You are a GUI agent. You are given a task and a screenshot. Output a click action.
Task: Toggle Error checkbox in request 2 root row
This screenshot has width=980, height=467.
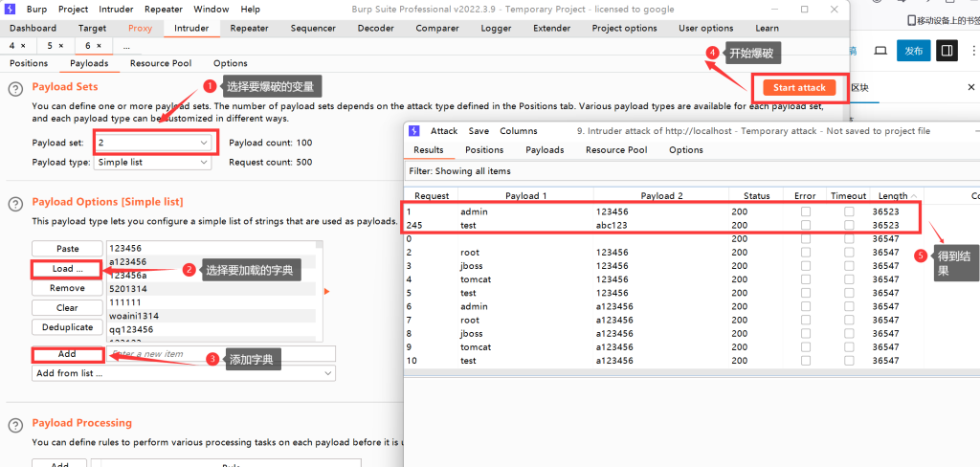pyautogui.click(x=806, y=253)
